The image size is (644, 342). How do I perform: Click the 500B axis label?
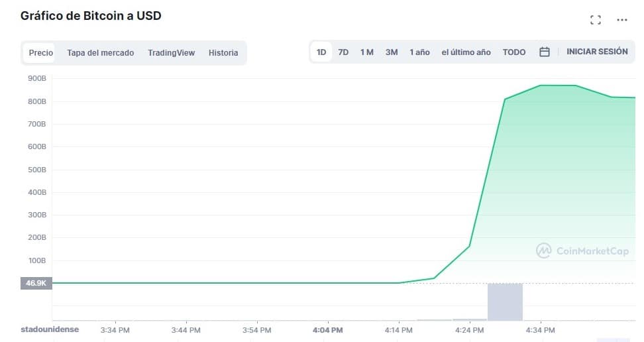click(37, 170)
